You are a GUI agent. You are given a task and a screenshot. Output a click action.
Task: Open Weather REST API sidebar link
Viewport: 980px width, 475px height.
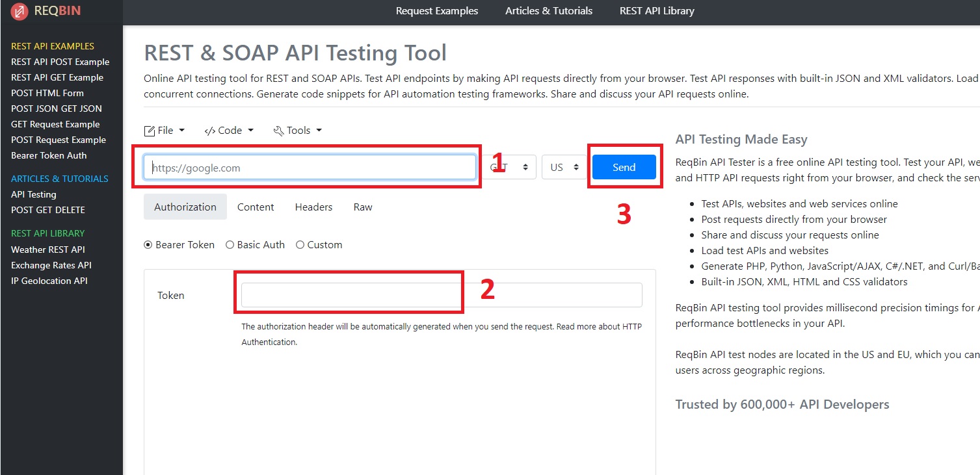pyautogui.click(x=48, y=250)
